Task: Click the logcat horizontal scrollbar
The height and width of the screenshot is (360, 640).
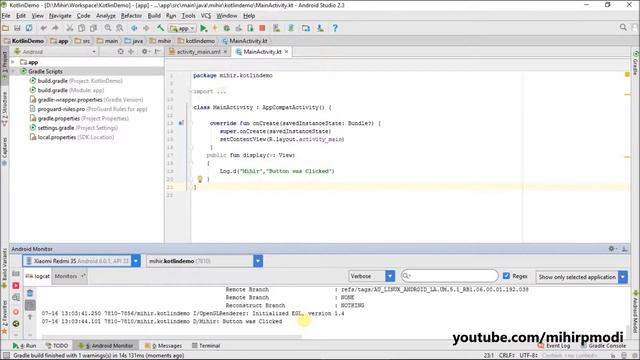Action: 171,337
